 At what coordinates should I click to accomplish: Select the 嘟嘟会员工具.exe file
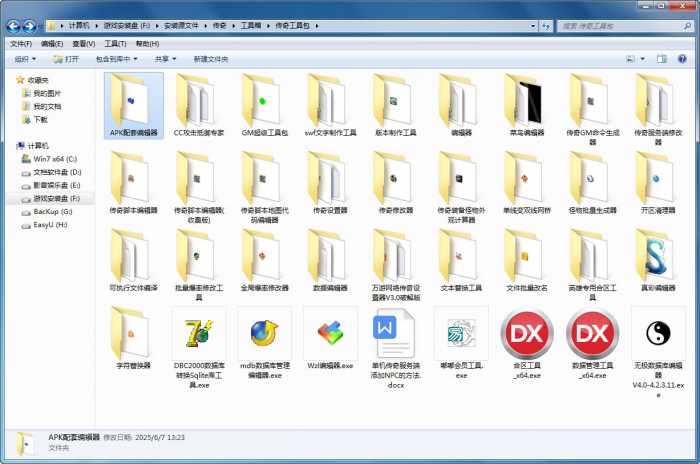pyautogui.click(x=461, y=343)
